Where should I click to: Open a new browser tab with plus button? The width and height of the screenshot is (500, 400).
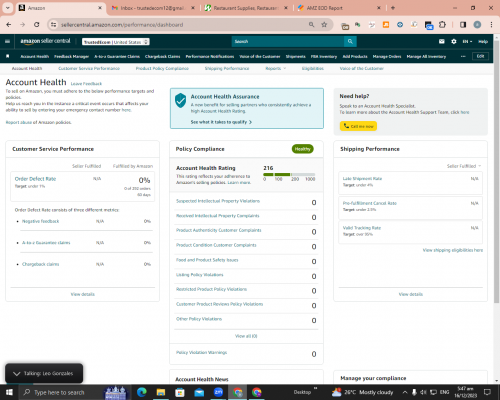click(393, 8)
